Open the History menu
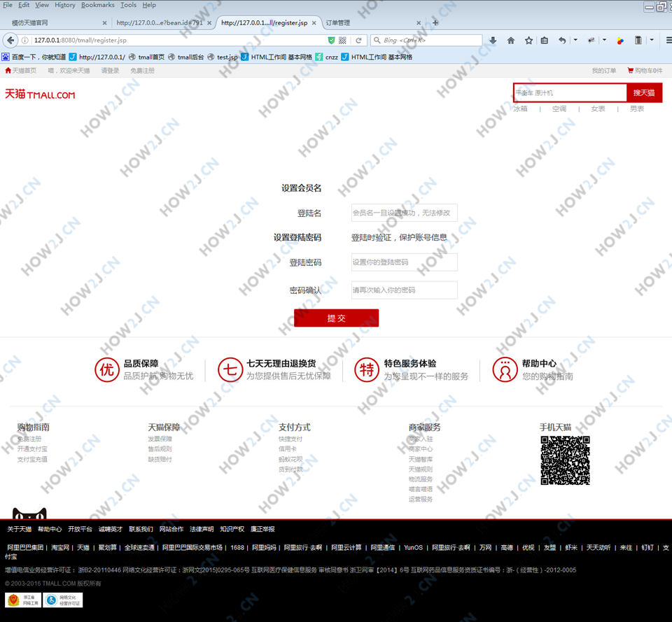 point(64,5)
